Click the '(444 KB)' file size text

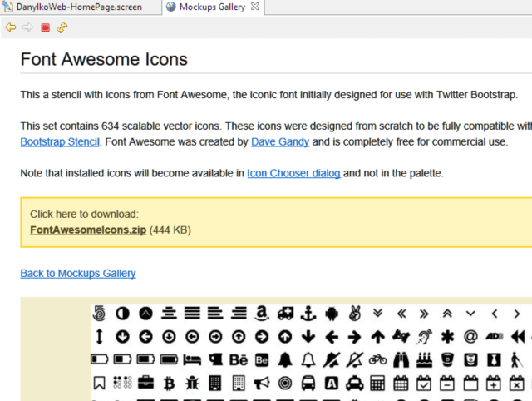[x=170, y=230]
